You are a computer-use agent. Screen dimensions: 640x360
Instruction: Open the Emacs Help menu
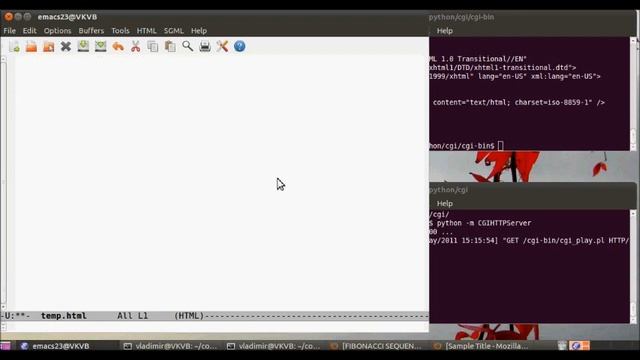(199, 31)
